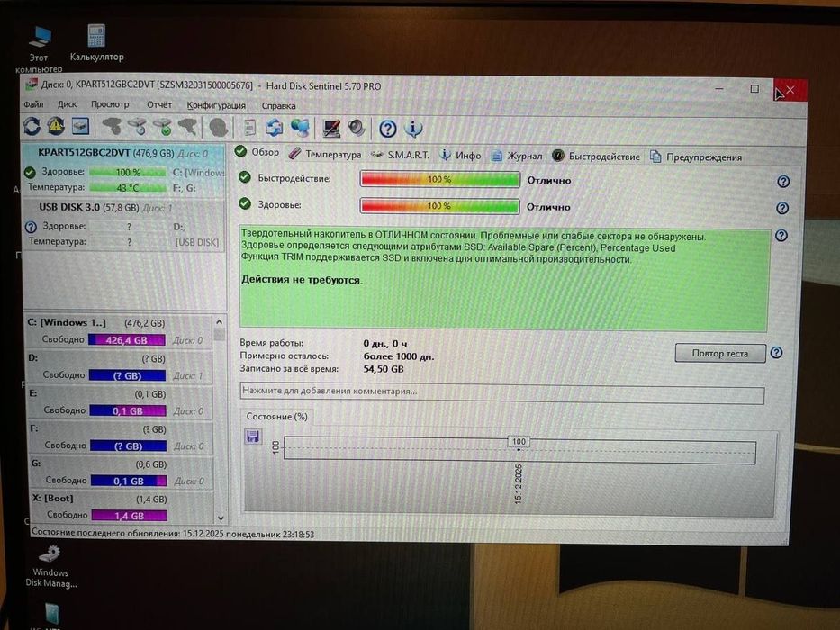840x630 pixels.
Task: Click the C: free space 426,4 GB bar
Action: pyautogui.click(x=126, y=340)
